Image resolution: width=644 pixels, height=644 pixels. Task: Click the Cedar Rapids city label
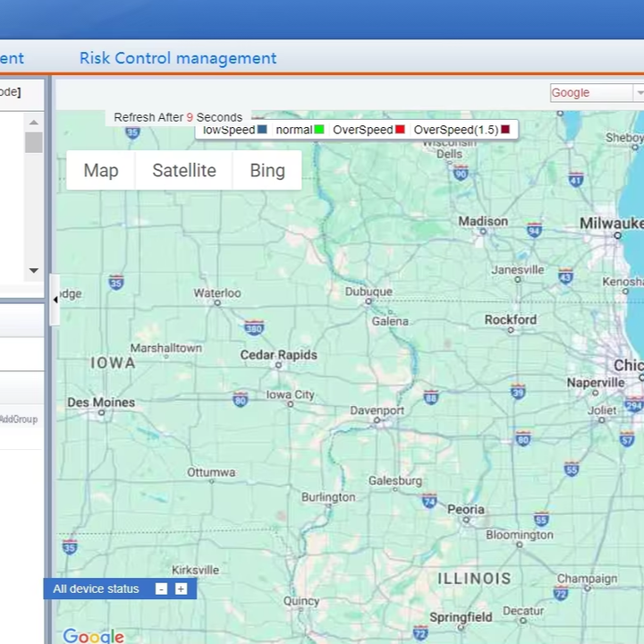pyautogui.click(x=278, y=355)
